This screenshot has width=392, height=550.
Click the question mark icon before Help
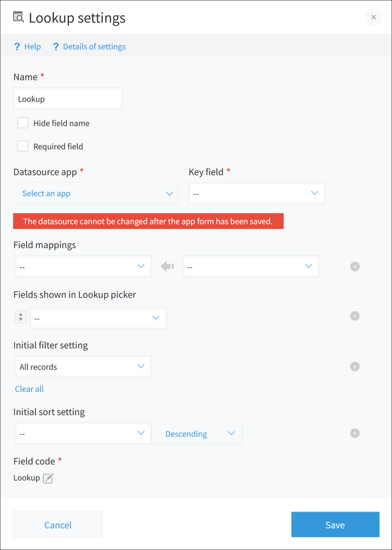(x=17, y=47)
